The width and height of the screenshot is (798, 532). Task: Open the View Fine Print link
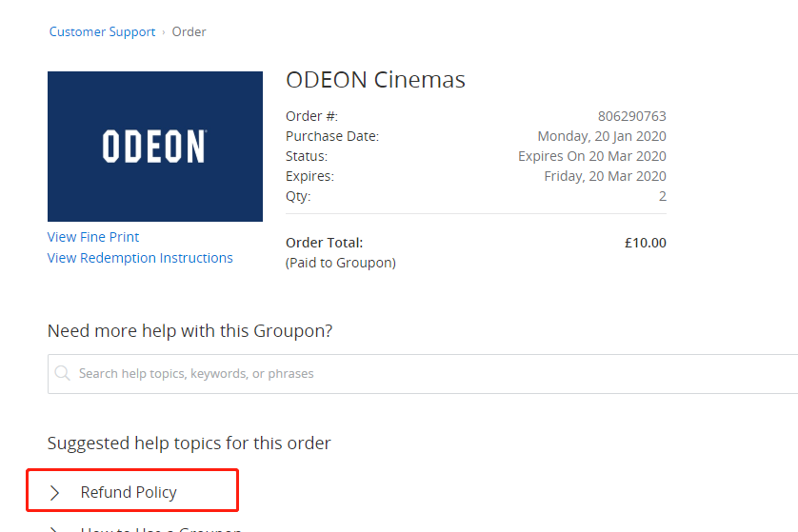click(x=93, y=237)
